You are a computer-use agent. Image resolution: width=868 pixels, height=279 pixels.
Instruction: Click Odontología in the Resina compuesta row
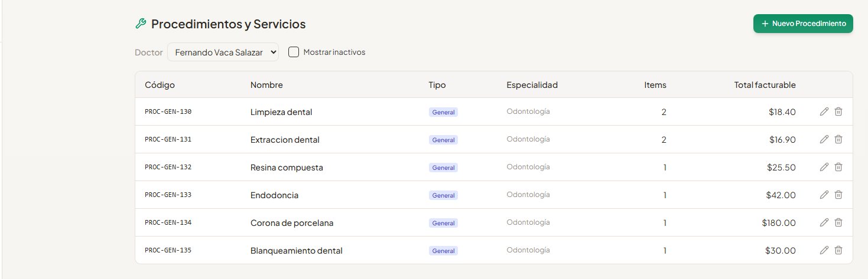(528, 167)
